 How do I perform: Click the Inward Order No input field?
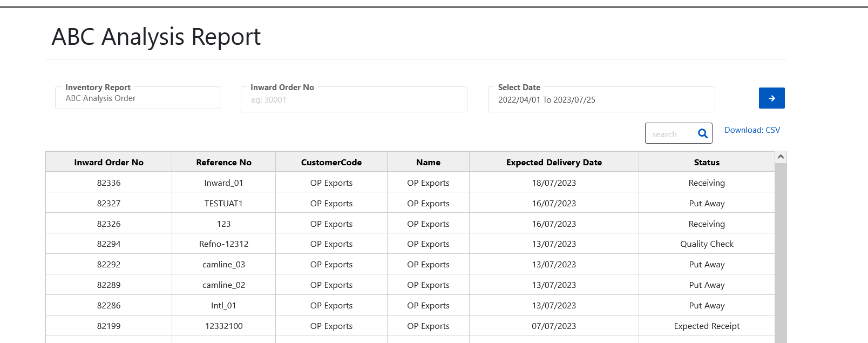click(354, 100)
